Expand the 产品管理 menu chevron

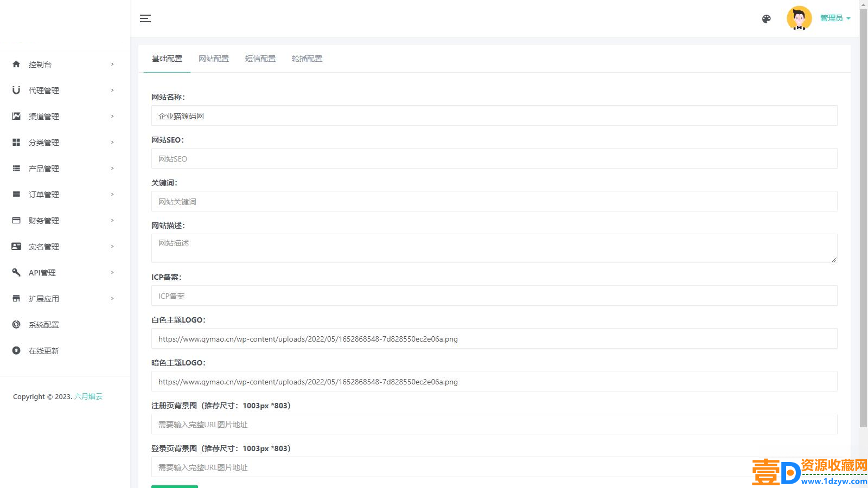(x=112, y=169)
